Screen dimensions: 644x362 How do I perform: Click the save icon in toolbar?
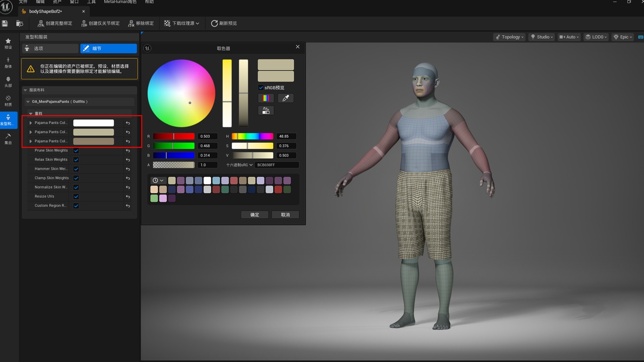pos(5,23)
